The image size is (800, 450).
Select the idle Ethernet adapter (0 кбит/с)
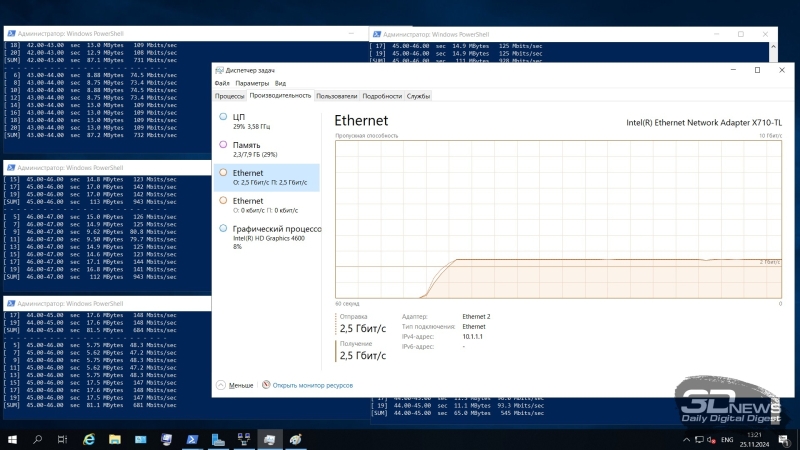pyautogui.click(x=265, y=205)
